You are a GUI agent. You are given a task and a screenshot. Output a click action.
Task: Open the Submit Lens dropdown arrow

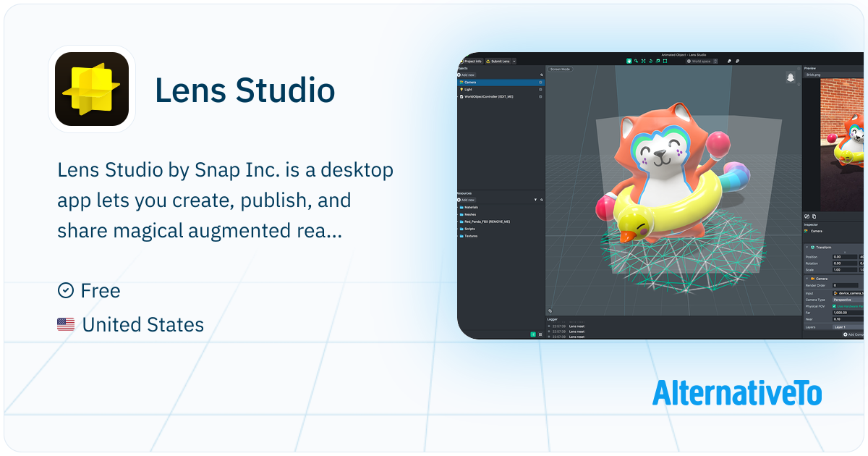(514, 62)
